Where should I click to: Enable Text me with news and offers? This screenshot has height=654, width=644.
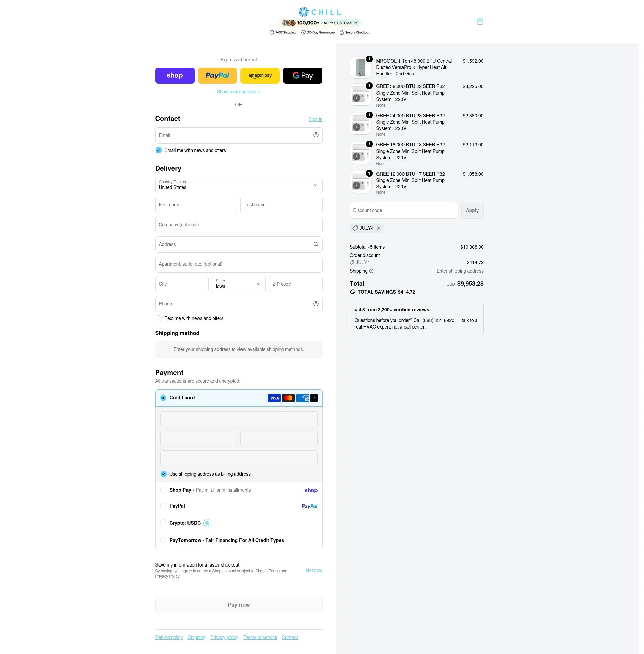tap(158, 318)
